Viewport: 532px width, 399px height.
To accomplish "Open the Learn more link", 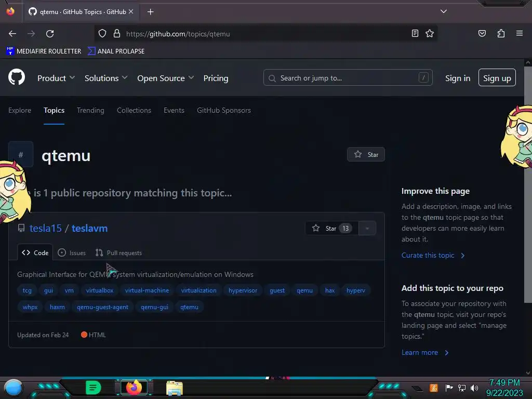I will [x=425, y=353].
